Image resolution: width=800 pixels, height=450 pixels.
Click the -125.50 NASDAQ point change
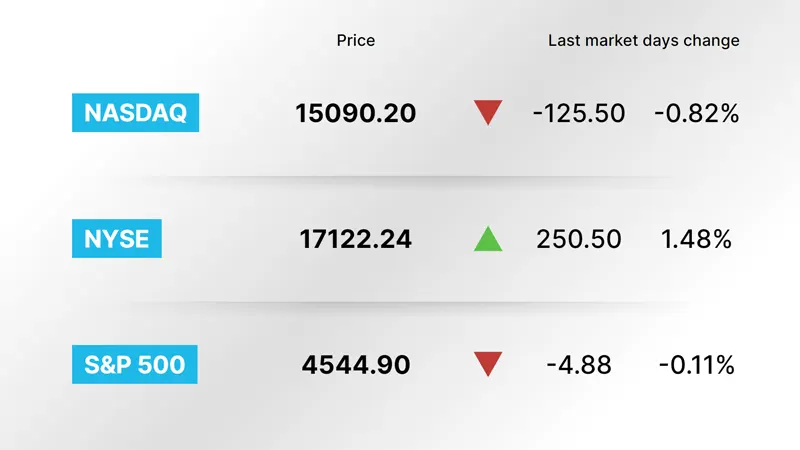[x=579, y=113]
